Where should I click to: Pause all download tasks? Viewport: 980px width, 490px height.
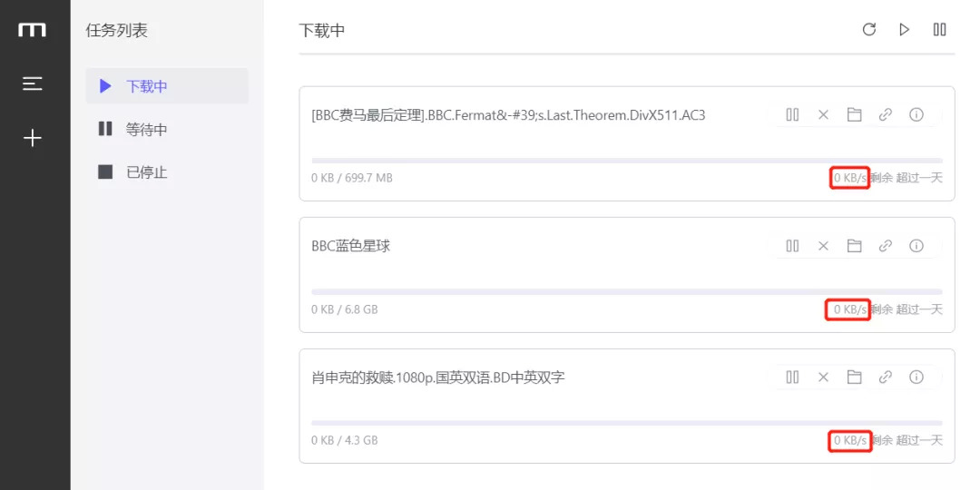(940, 30)
